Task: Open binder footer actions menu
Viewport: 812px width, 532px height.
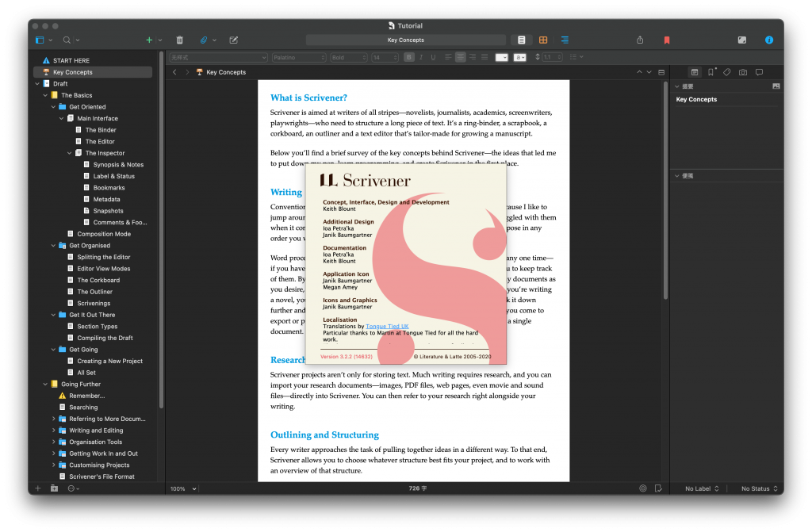Action: [73, 488]
